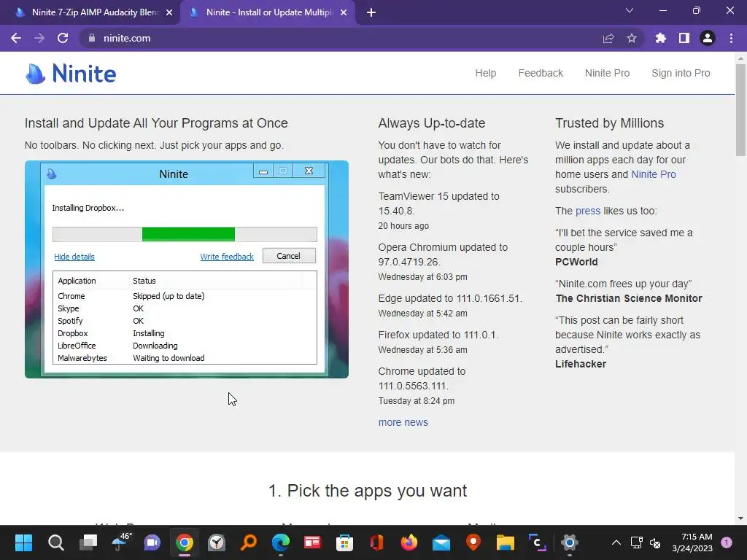Screen dimensions: 747x560
Task: Open Settings gear on taskbar
Action: pos(569,542)
